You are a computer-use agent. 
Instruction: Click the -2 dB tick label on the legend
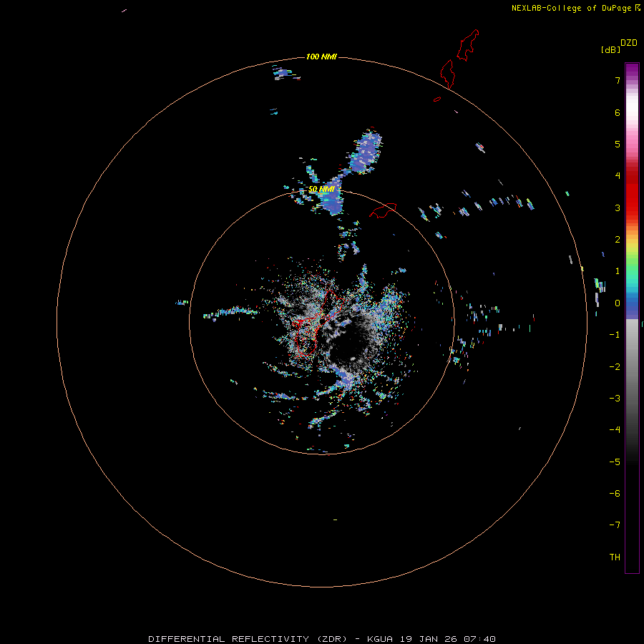[x=615, y=367]
